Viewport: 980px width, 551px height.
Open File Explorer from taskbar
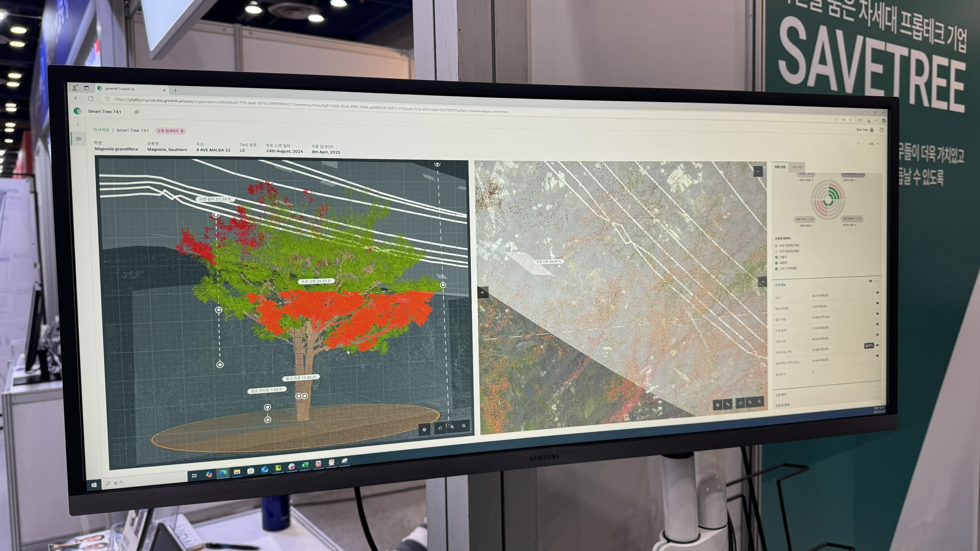pos(237,471)
